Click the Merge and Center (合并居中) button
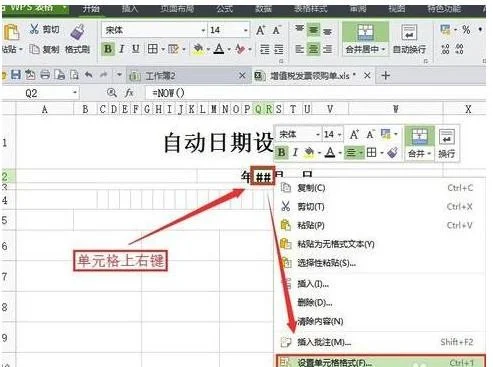Image resolution: width=493 pixels, height=367 pixels. click(x=365, y=39)
